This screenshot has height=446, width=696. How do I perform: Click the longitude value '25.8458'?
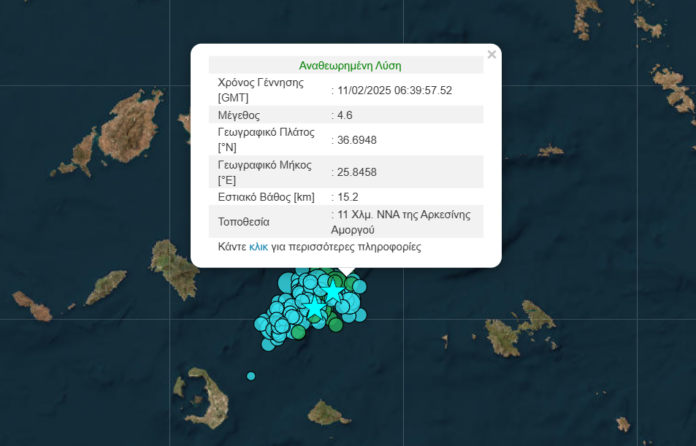click(x=357, y=172)
